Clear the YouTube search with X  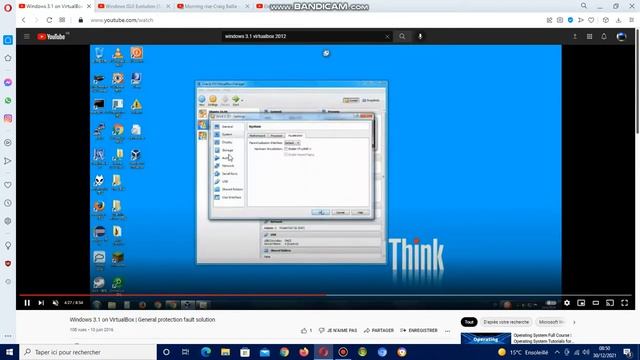point(387,36)
